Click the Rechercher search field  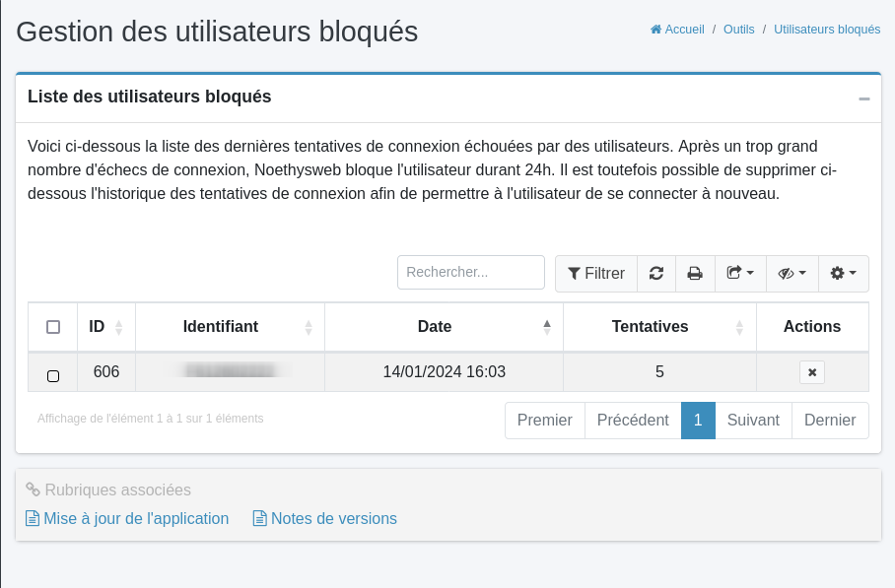pos(471,273)
